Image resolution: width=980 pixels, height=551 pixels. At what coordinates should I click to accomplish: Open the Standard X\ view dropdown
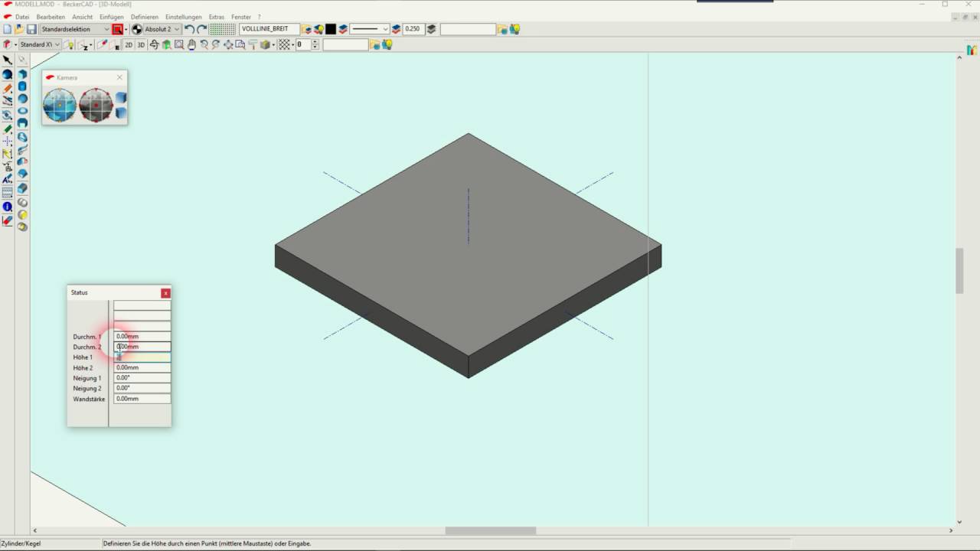pos(40,44)
